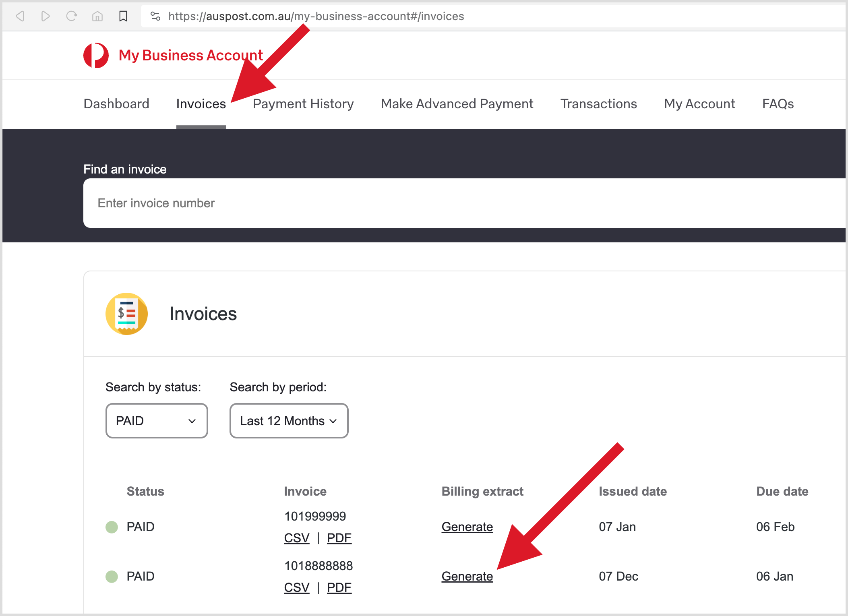Go to the Transactions section

tap(598, 103)
